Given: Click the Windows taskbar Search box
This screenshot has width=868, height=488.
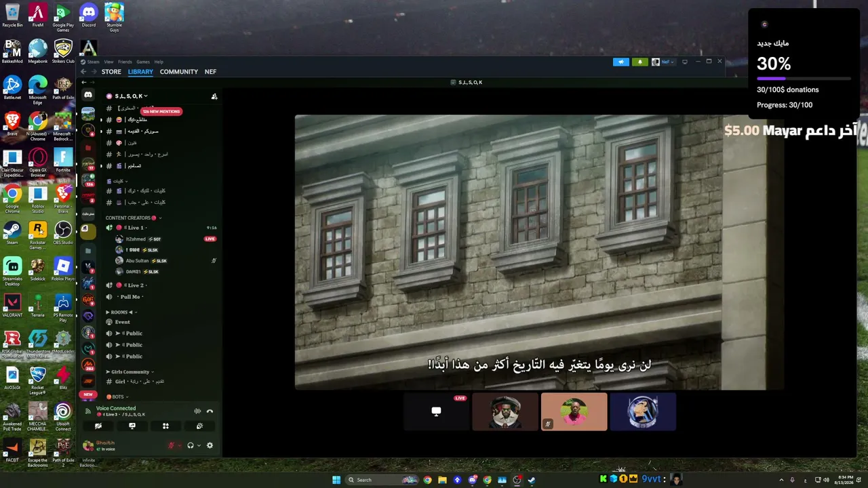Looking at the screenshot, I should click(x=382, y=480).
